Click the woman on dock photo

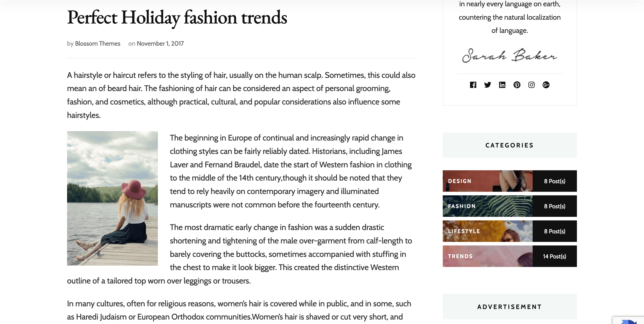pyautogui.click(x=112, y=198)
